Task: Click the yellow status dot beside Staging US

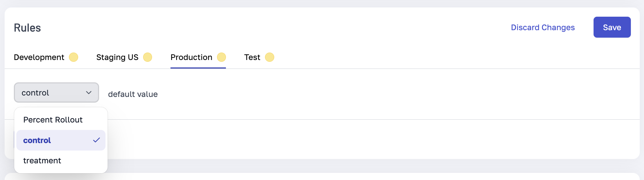Action: (x=147, y=57)
